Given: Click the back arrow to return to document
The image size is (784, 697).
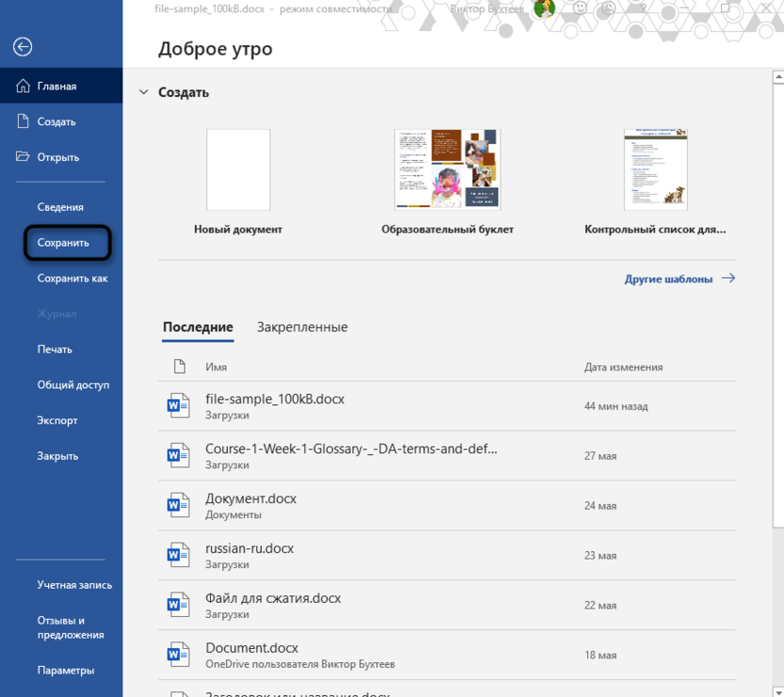Looking at the screenshot, I should click(23, 47).
